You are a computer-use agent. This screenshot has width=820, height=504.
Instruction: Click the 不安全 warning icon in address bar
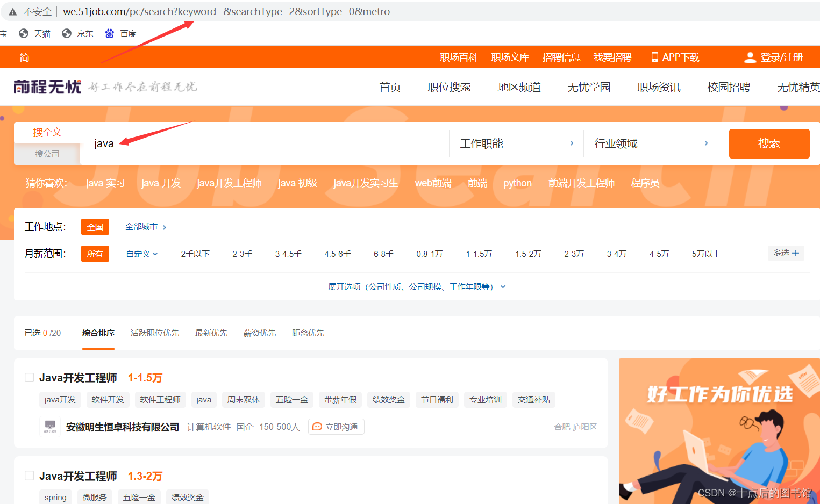[x=12, y=12]
